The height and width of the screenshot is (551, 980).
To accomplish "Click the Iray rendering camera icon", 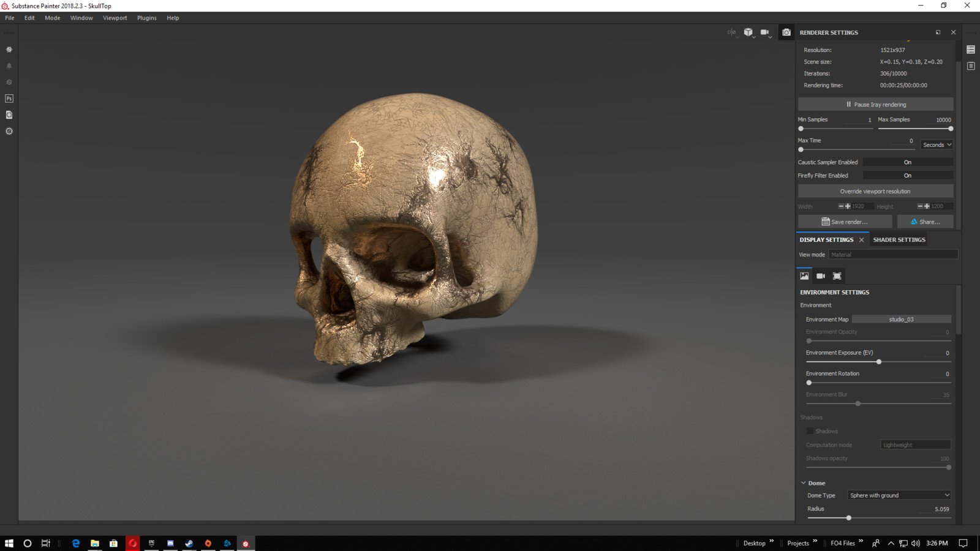I will (x=786, y=32).
